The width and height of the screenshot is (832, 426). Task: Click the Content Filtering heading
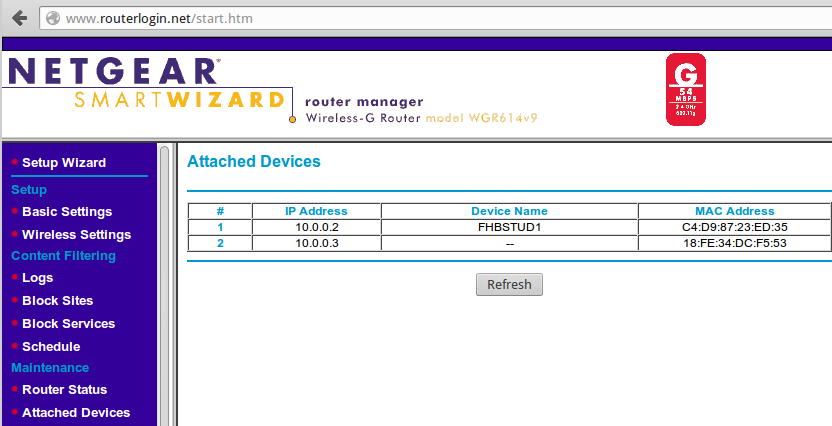pos(63,256)
